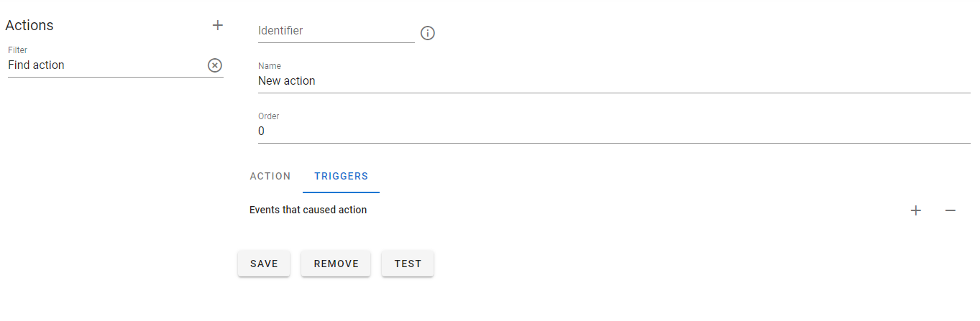Select the TRIGGERS tab
Viewport: 980px width, 321px height.
(342, 176)
